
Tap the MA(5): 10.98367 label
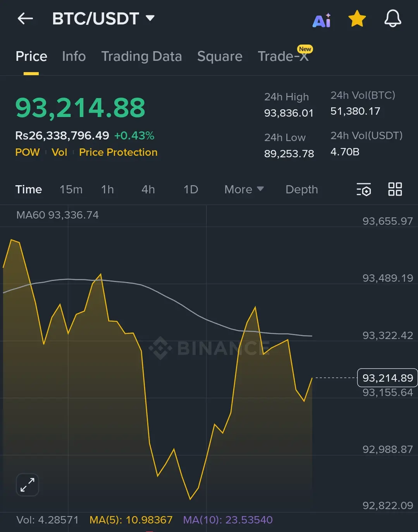[131, 520]
